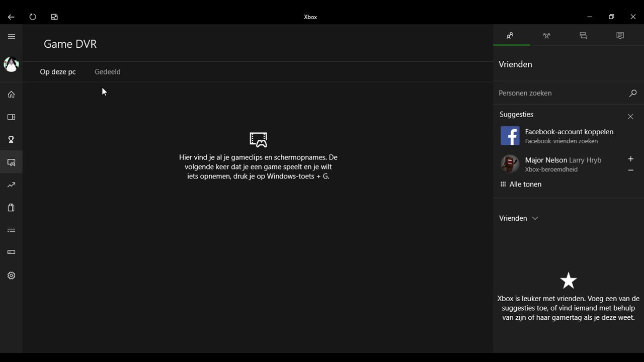Click 'Xbox-beroemdheid' text
This screenshot has height=362, width=644.
551,169
